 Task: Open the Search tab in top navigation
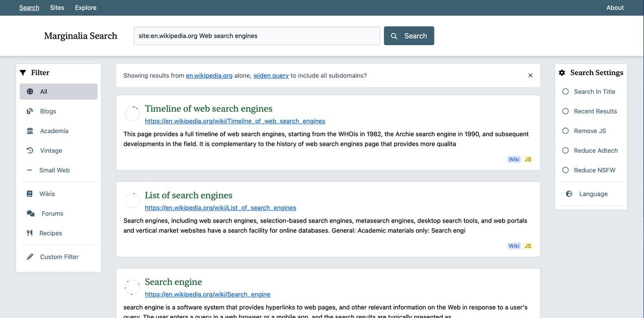(29, 8)
